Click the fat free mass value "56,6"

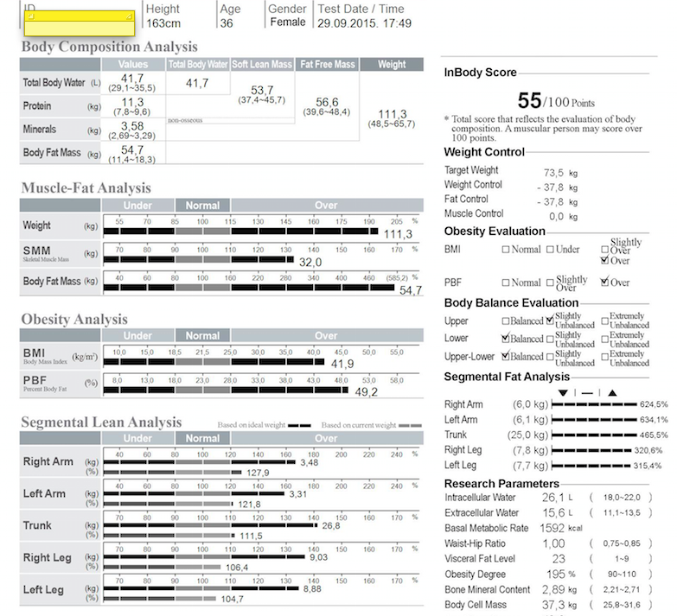[327, 102]
